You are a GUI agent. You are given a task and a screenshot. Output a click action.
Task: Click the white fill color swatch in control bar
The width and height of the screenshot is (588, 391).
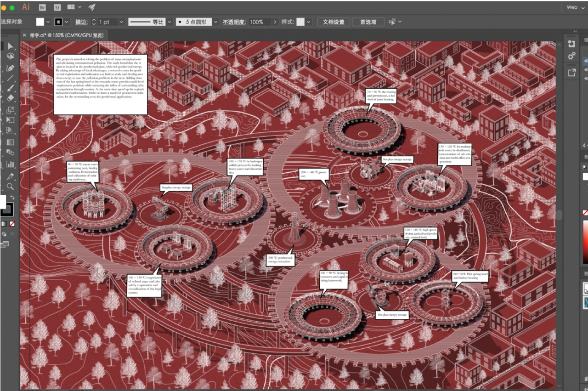[x=40, y=22]
